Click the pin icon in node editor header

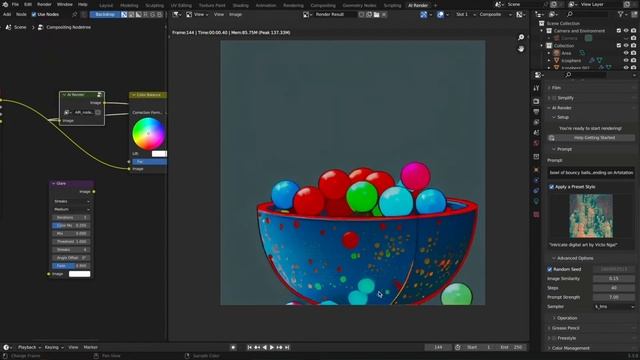click(x=74, y=14)
